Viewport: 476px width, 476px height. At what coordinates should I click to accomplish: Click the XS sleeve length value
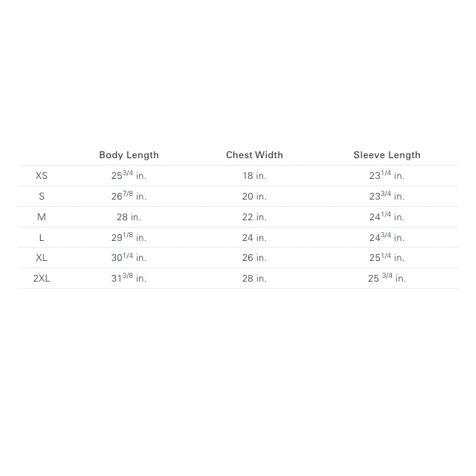point(387,176)
